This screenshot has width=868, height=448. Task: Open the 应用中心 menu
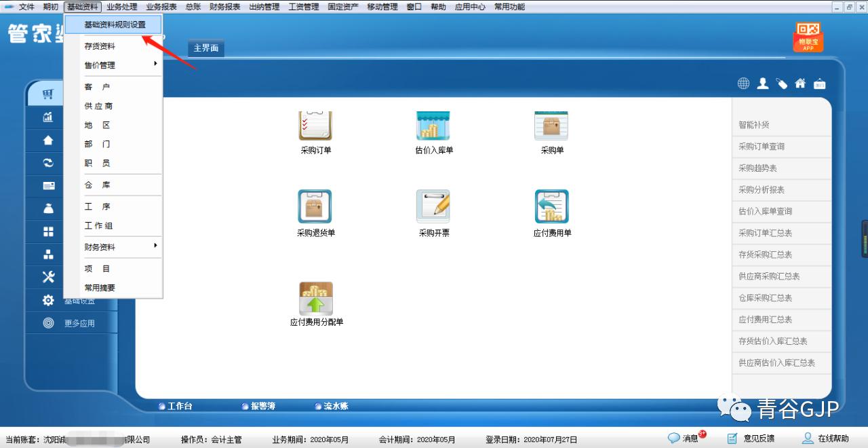coord(470,7)
